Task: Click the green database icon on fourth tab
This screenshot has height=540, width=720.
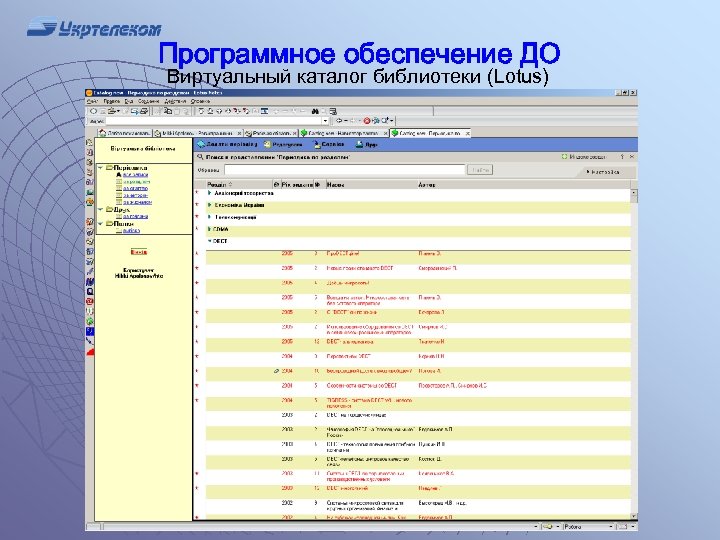Action: 304,134
